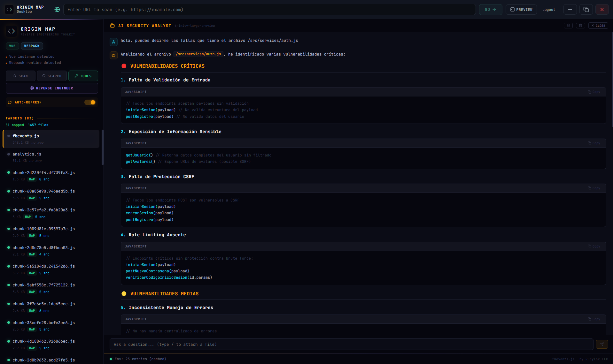Toggle the VUE framework badge

tap(12, 46)
